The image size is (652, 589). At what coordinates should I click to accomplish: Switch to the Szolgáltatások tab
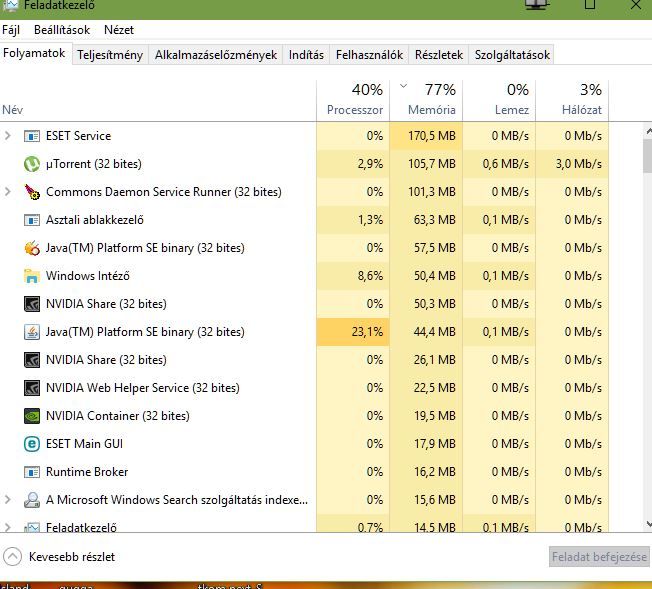click(512, 55)
